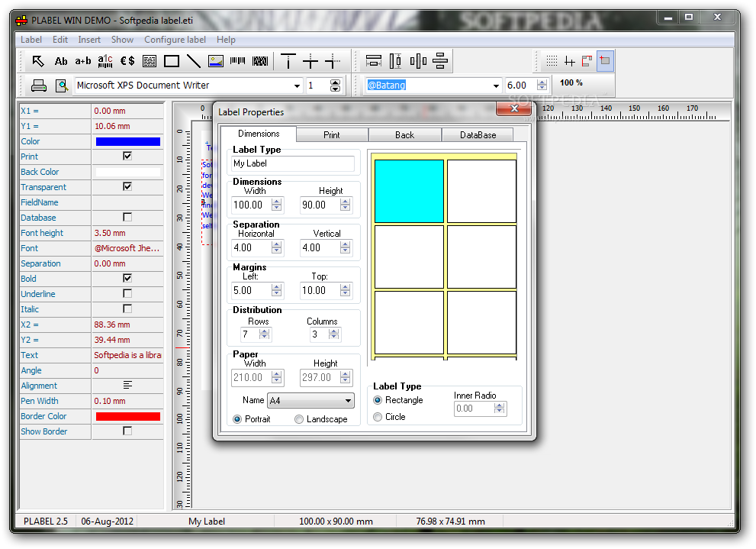Screen dimensions: 756x549
Task: Switch to the Print tab
Action: 332,135
